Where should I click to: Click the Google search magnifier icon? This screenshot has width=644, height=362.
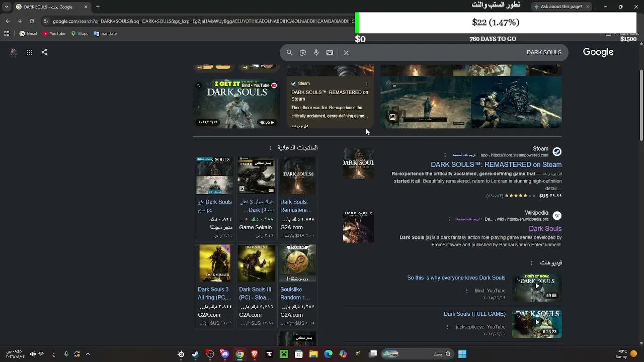[289, 52]
